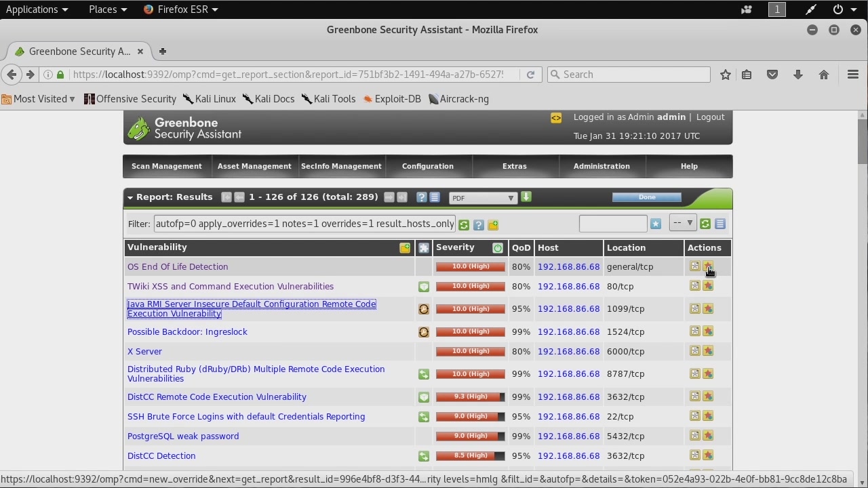
Task: Click 1099/tcp location cell
Action: click(643, 309)
